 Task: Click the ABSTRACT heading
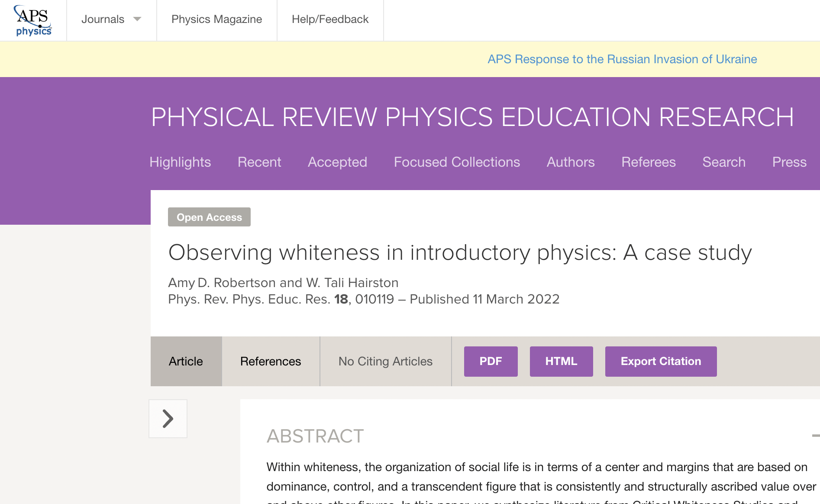(x=315, y=436)
